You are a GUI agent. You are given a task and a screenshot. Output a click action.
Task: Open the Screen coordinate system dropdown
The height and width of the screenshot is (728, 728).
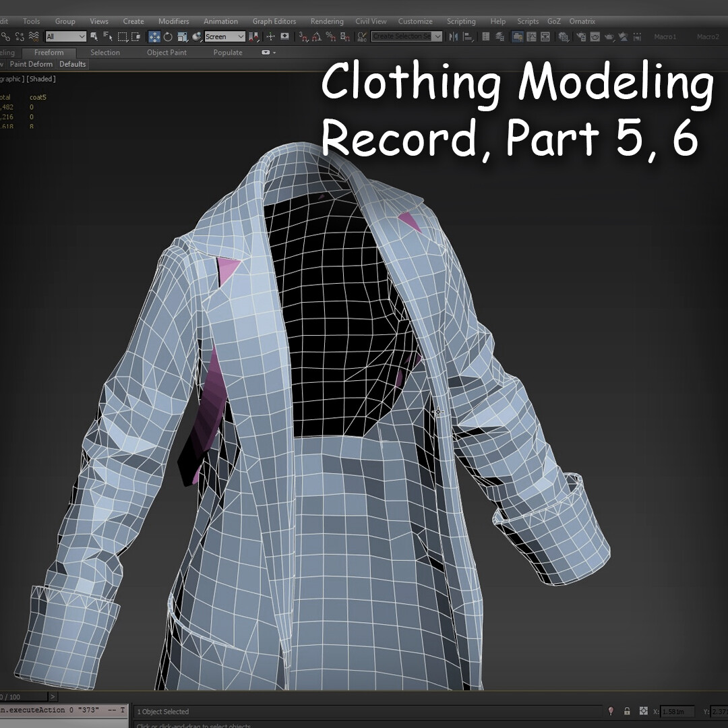coord(224,36)
